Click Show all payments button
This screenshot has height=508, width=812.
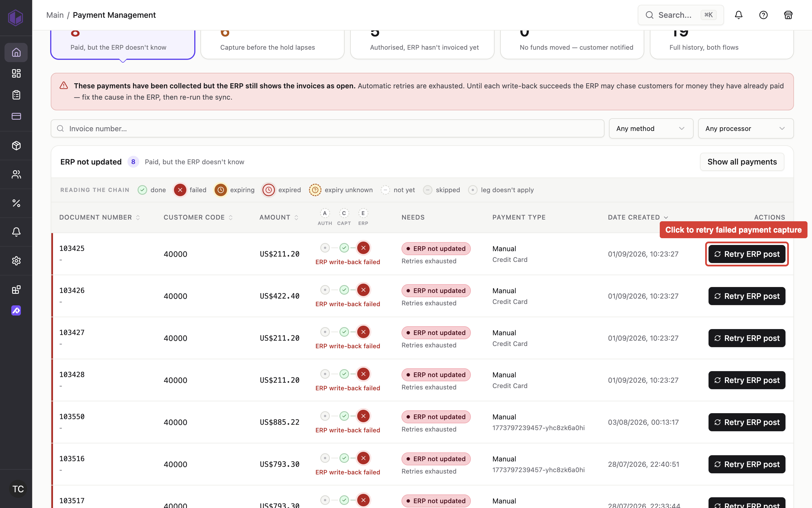pyautogui.click(x=742, y=162)
